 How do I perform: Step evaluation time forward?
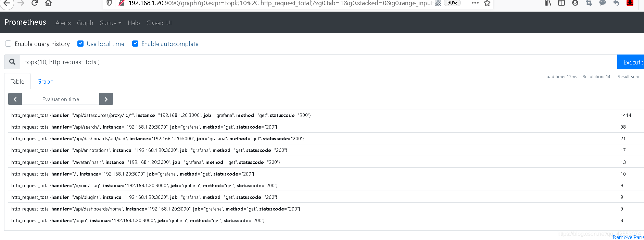tap(106, 99)
